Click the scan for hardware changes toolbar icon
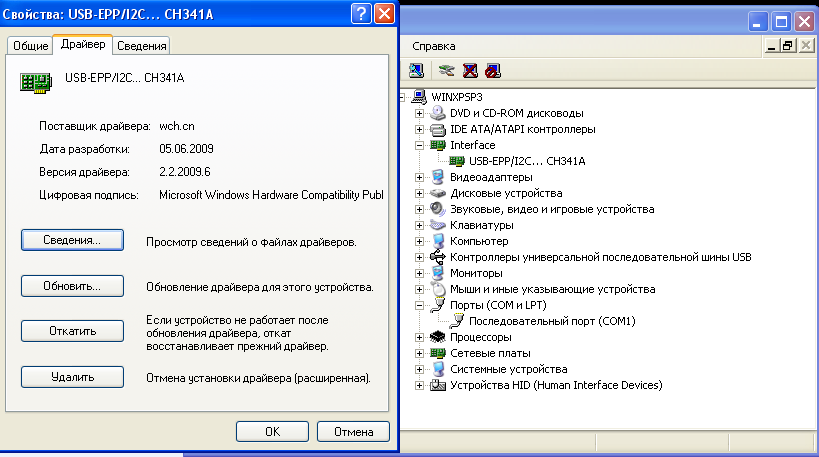This screenshot has height=457, width=819. coord(417,70)
